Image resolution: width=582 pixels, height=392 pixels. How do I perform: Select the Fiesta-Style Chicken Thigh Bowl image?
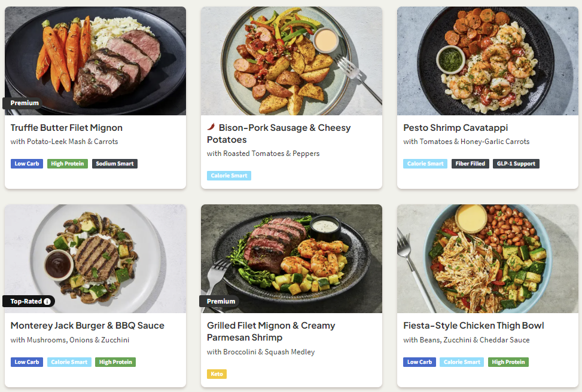(x=487, y=258)
